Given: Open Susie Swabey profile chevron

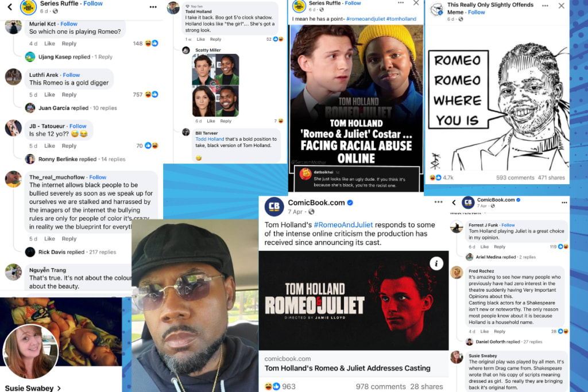Looking at the screenshot, I should [59, 388].
